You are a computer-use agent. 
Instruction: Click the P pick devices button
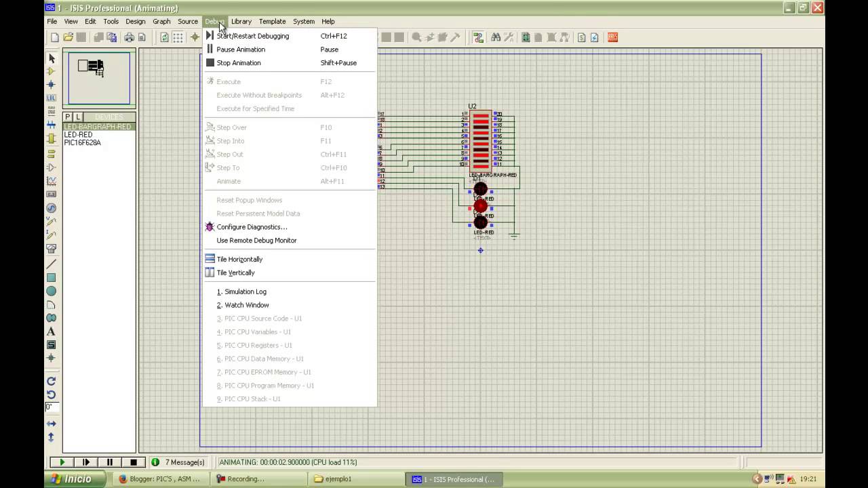(68, 117)
